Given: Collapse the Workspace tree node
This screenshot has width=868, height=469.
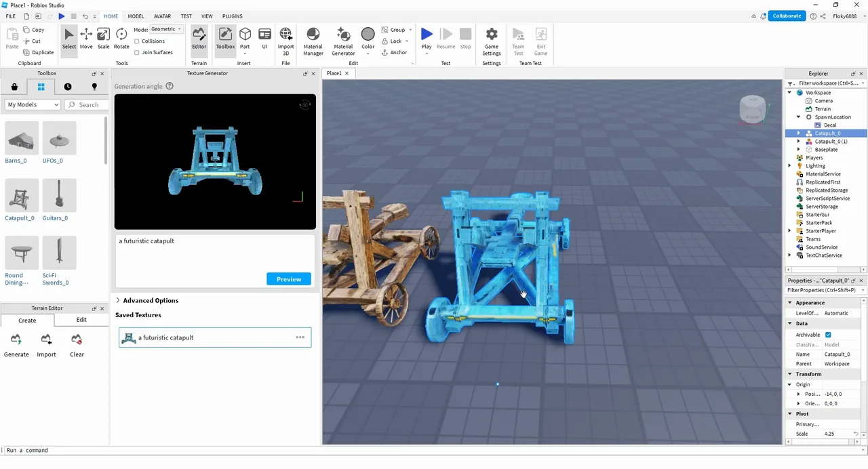Looking at the screenshot, I should click(x=789, y=93).
